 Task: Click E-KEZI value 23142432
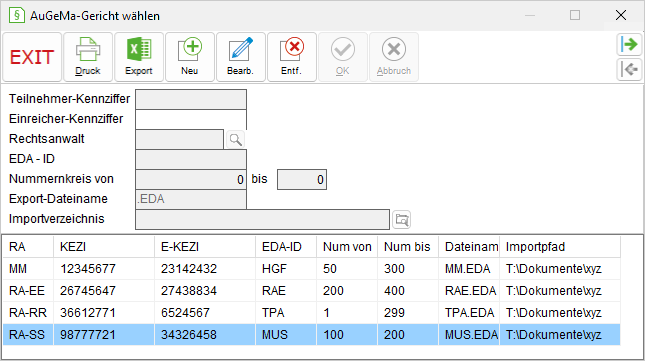(x=189, y=269)
